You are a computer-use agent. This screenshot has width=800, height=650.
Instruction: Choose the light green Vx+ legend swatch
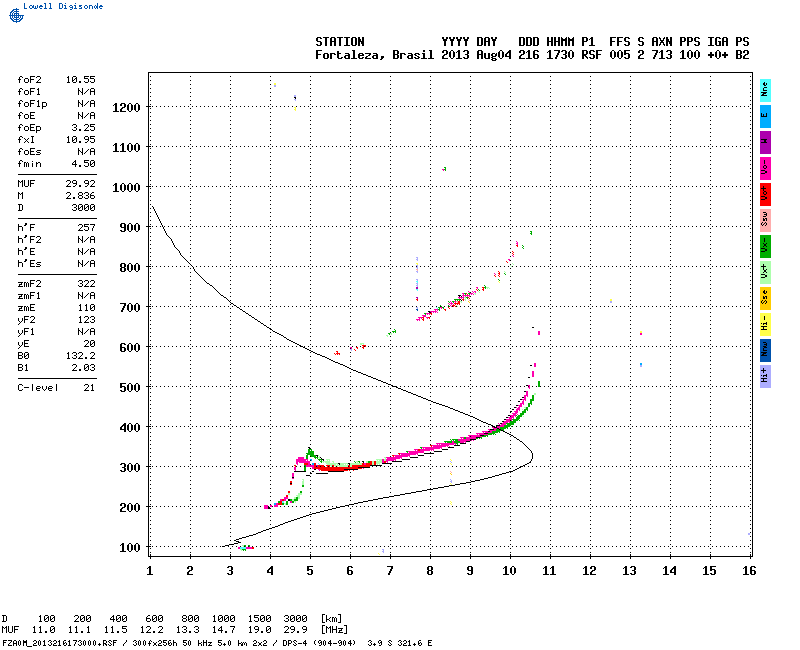point(765,272)
